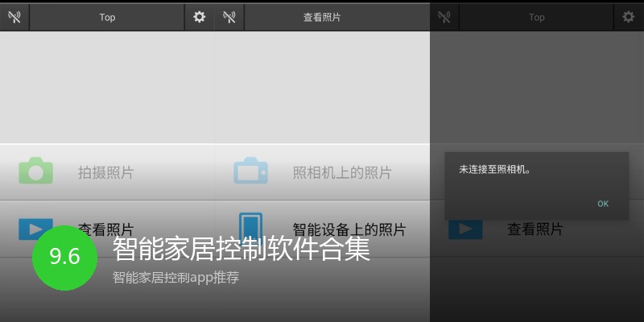644x322 pixels.
Task: Select 拍摄照片 menu entry
Action: [108, 172]
